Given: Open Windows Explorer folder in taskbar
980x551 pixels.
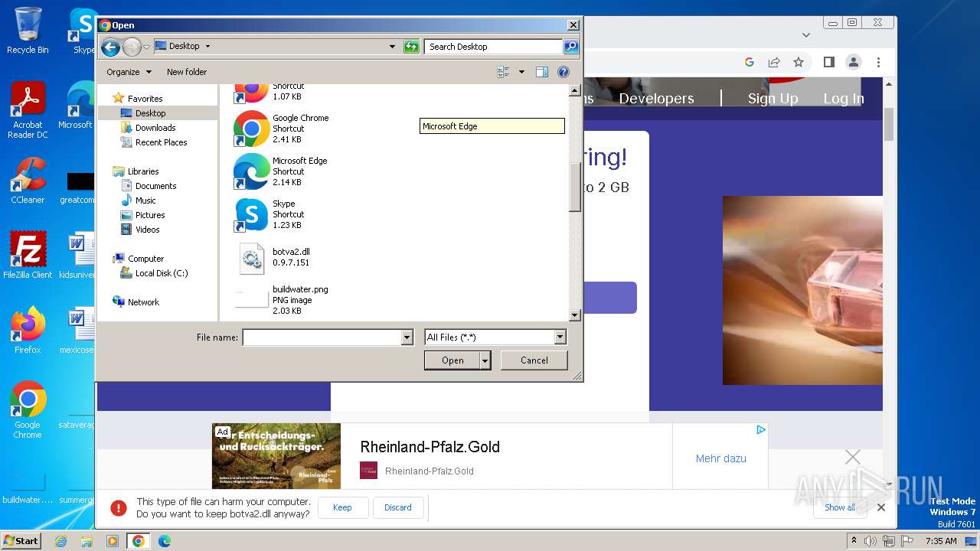Looking at the screenshot, I should click(87, 541).
